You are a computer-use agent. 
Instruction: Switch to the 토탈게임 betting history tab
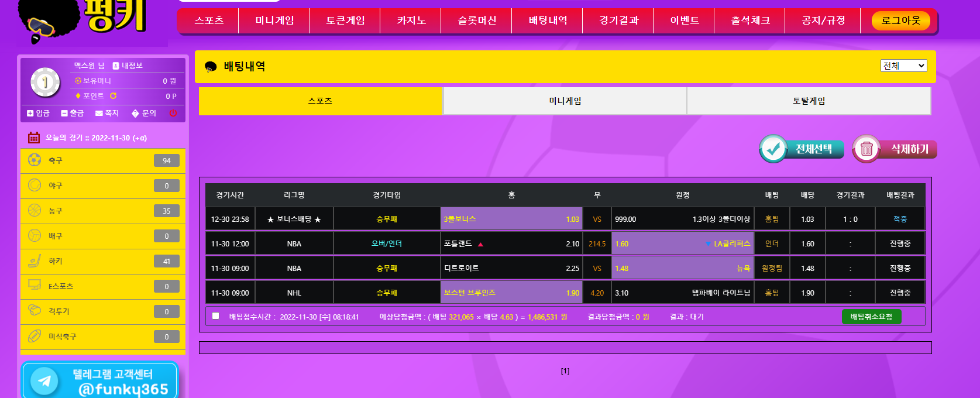(x=809, y=101)
